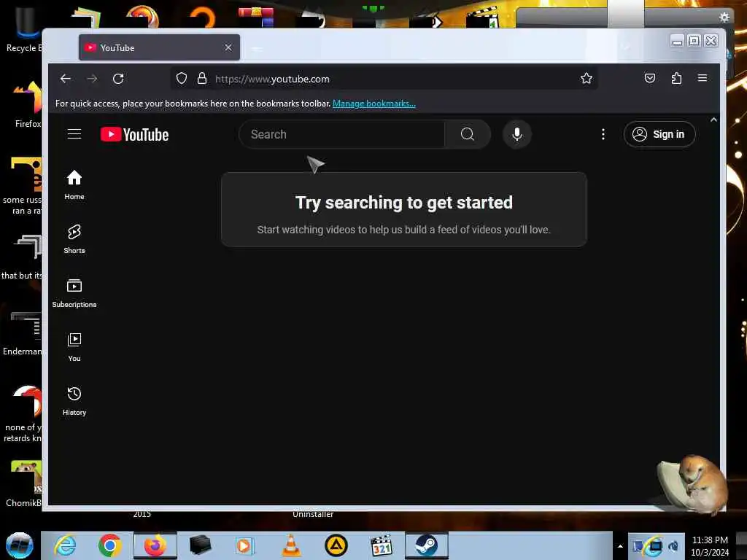Open Shorts in the sidebar
The image size is (747, 560).
(x=74, y=238)
